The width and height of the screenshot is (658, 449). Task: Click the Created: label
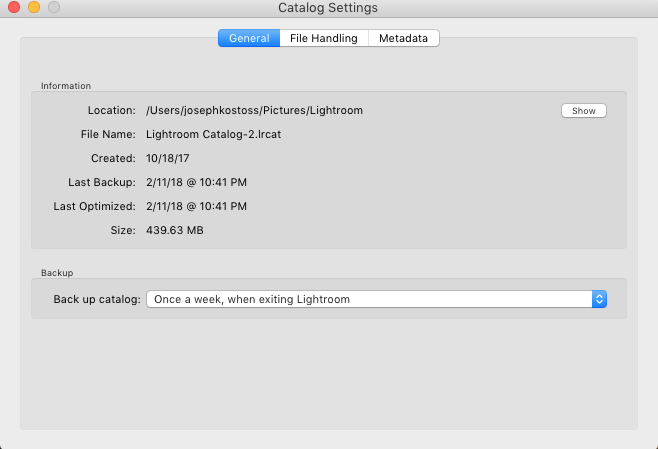[x=113, y=158]
